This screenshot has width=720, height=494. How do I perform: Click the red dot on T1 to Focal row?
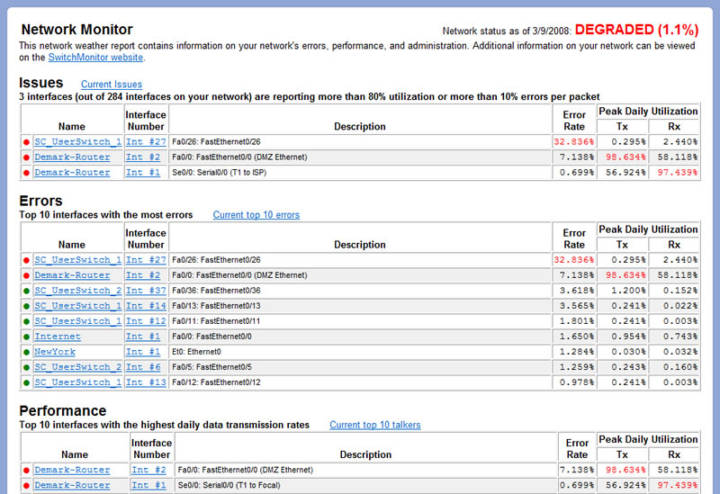point(26,486)
